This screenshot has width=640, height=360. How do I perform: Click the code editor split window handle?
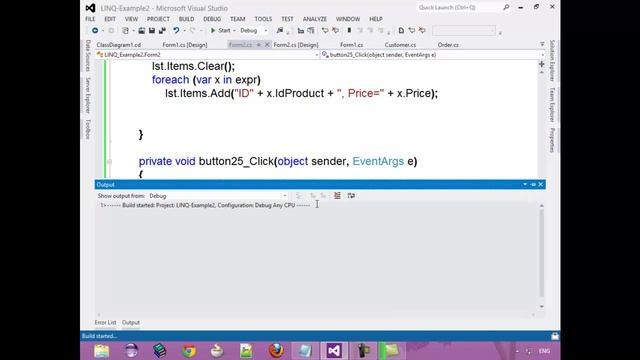coord(542,64)
